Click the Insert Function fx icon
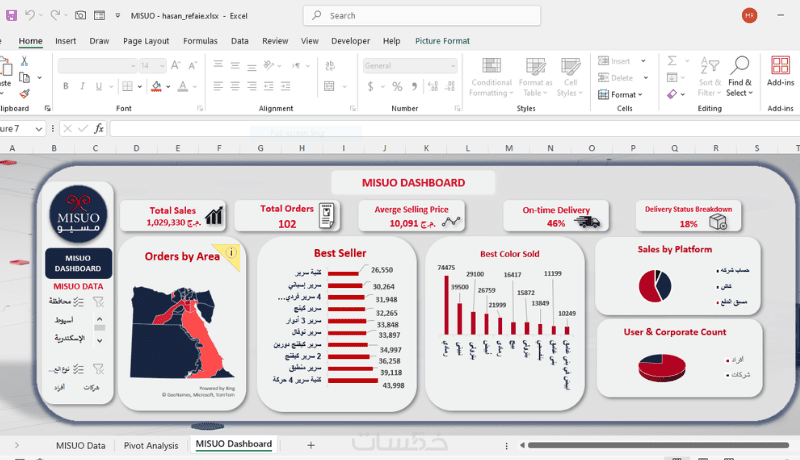This screenshot has width=800, height=460. coord(99,129)
